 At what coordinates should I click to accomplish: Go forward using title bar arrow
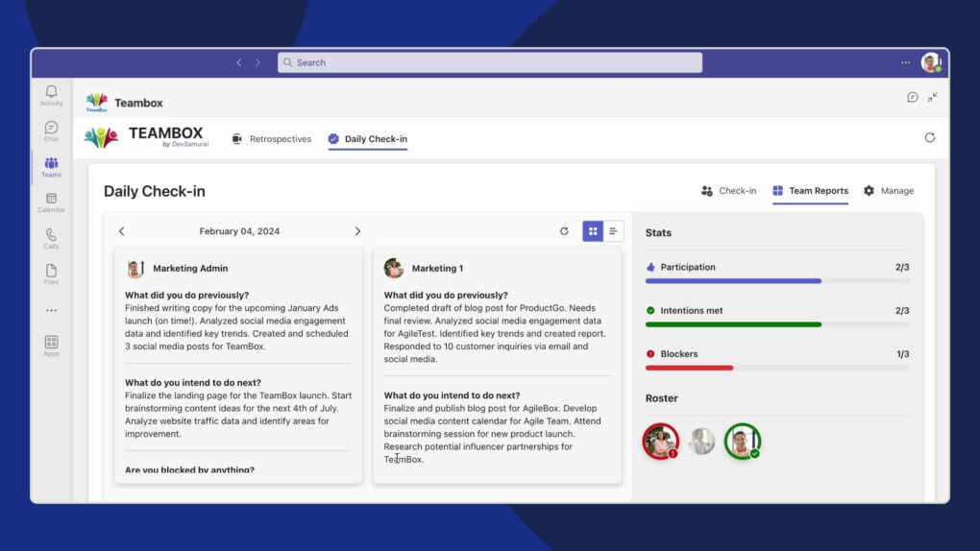pos(257,62)
